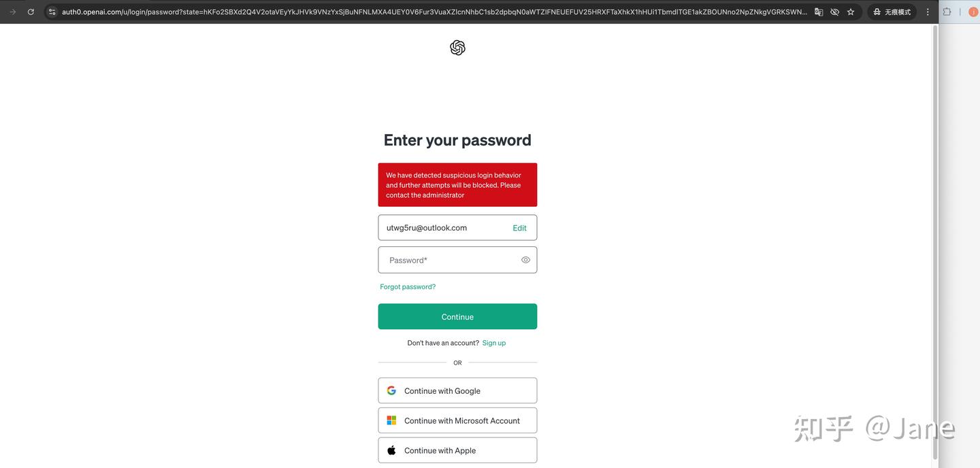
Task: Bookmark this page with the star
Action: coord(851,12)
